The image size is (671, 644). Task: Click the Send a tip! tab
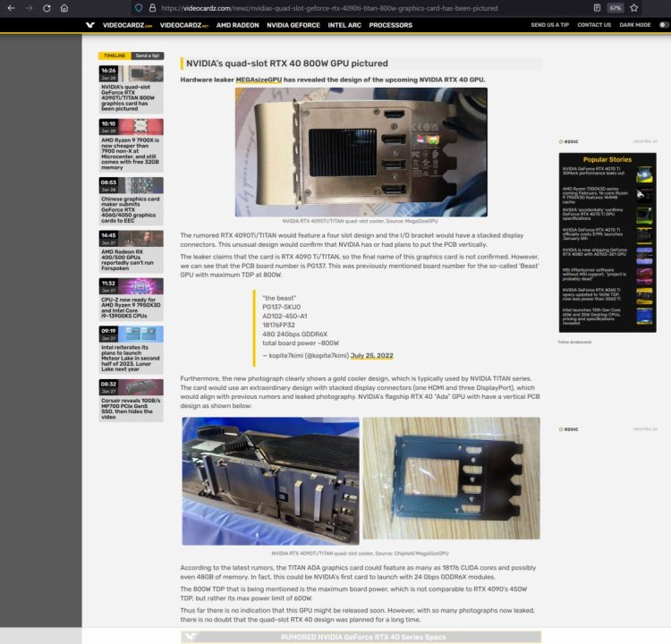(148, 55)
